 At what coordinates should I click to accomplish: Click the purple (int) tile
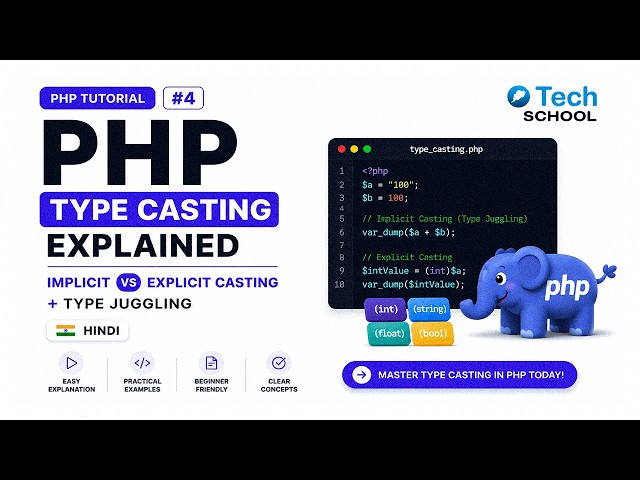[386, 309]
